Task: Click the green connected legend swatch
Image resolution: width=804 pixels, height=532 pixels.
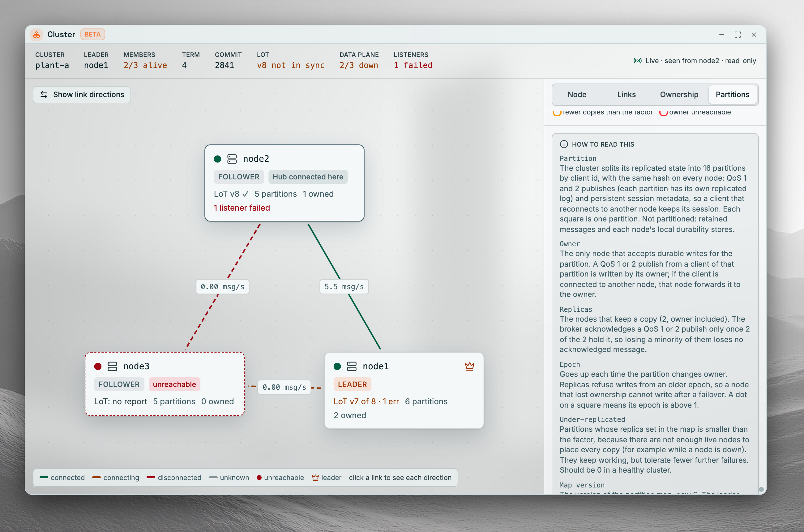Action: click(44, 477)
